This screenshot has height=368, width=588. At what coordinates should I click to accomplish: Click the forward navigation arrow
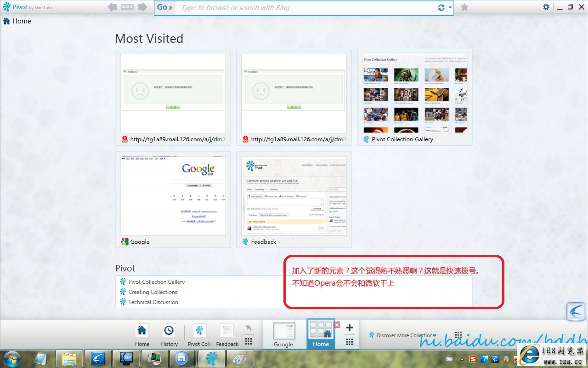point(142,7)
